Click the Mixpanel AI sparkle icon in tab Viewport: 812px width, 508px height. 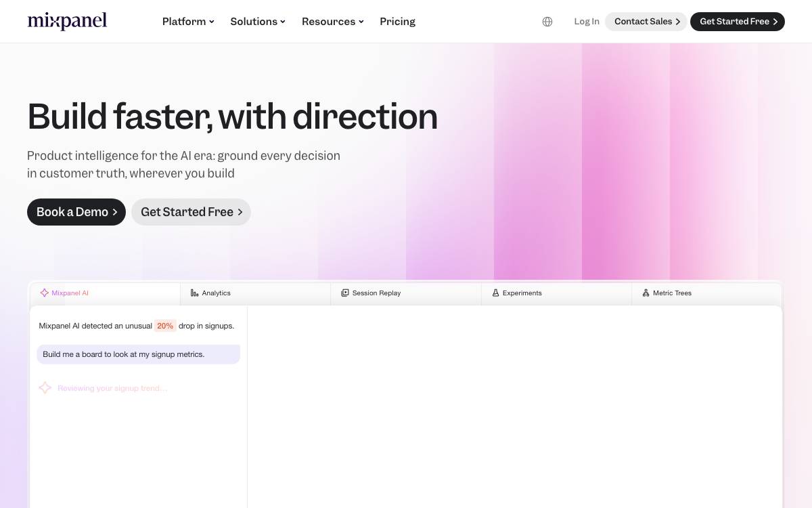(x=44, y=293)
